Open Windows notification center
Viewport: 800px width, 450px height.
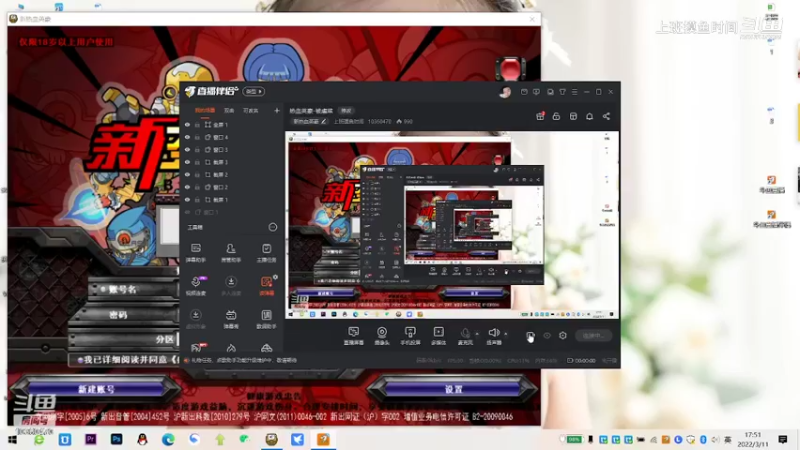click(x=783, y=439)
